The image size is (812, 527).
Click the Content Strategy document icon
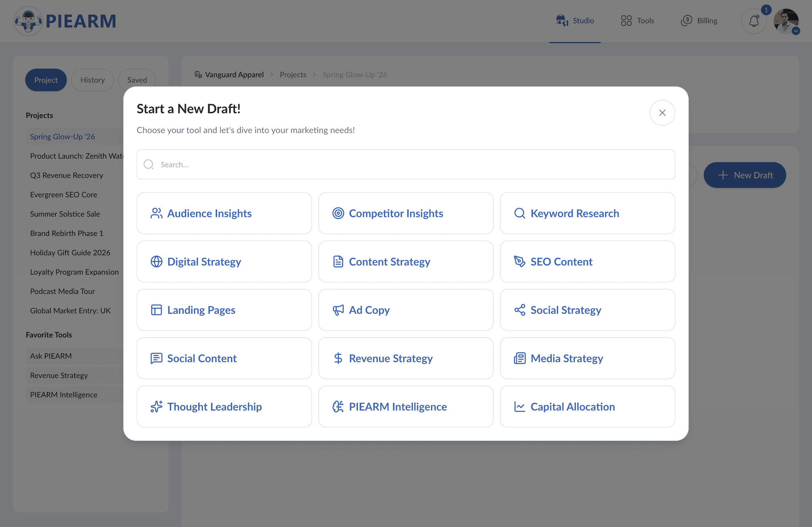point(338,262)
